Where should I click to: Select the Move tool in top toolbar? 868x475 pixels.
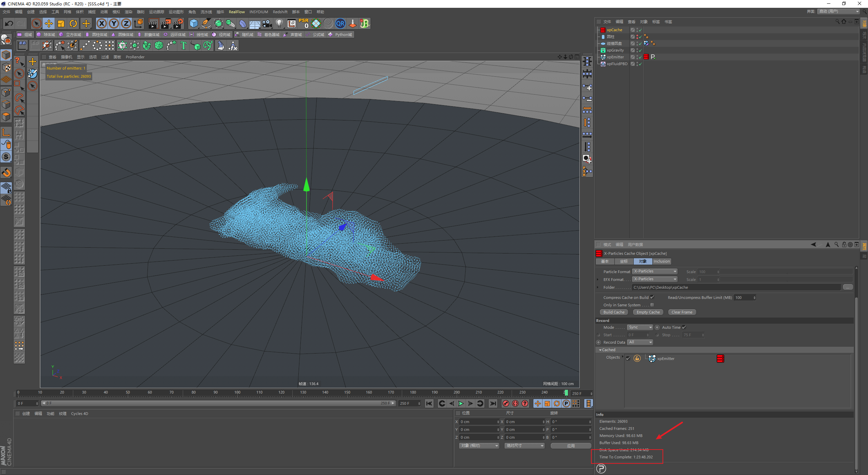point(49,23)
